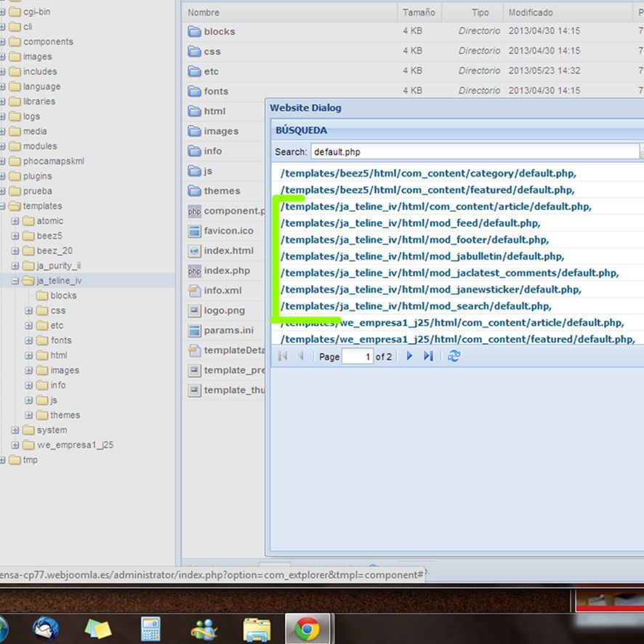Select the modules folder in the tree
Screen dimensions: 644x644
[40, 146]
